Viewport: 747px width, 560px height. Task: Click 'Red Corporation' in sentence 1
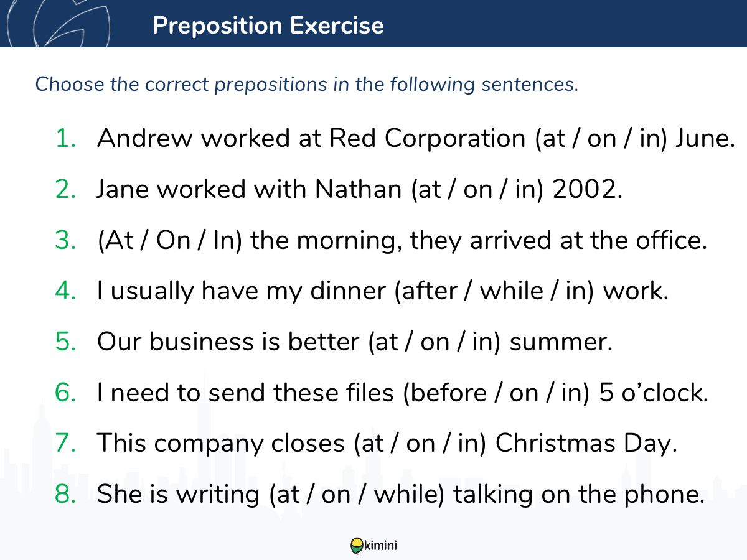tap(427, 138)
